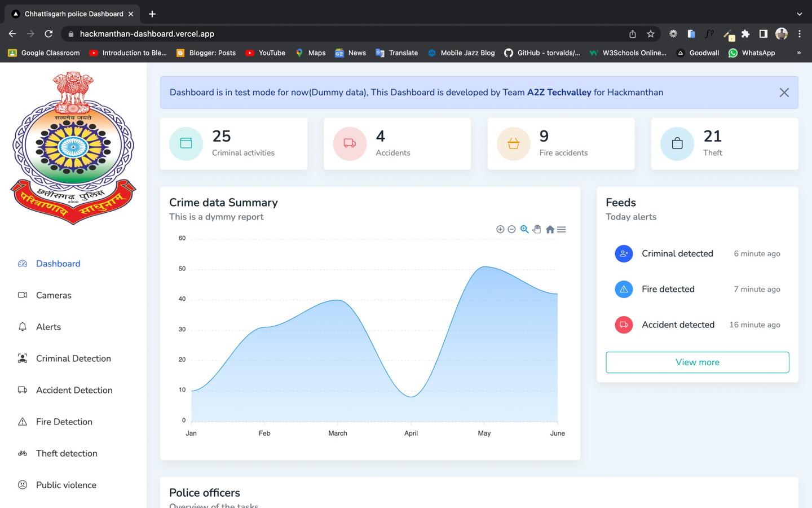
Task: Click Fire detected feed warning icon
Action: [624, 289]
